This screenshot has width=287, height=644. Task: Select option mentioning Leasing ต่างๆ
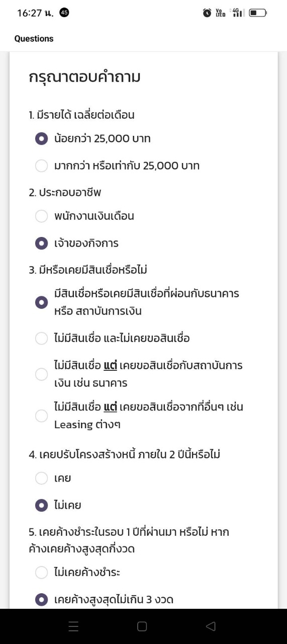[x=139, y=416]
